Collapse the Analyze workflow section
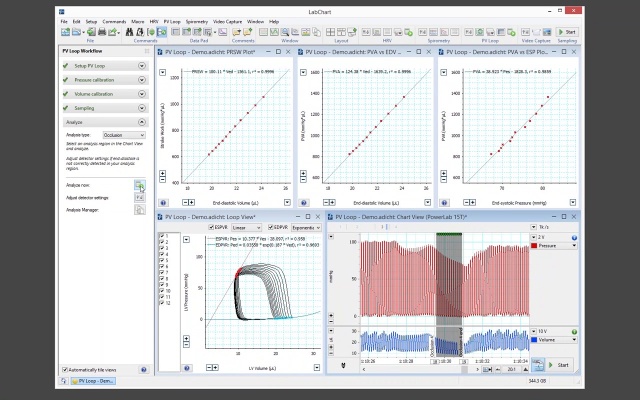640x400 pixels. [142, 121]
